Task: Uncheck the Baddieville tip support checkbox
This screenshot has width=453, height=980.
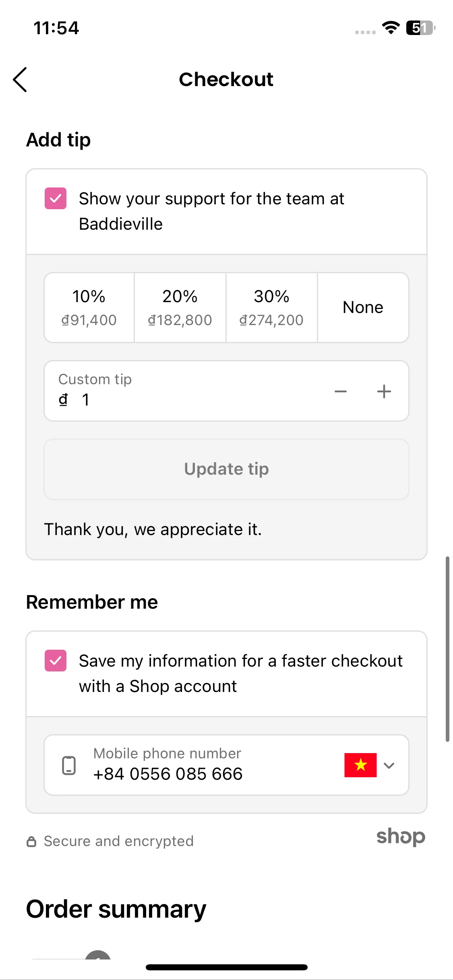Action: tap(56, 198)
